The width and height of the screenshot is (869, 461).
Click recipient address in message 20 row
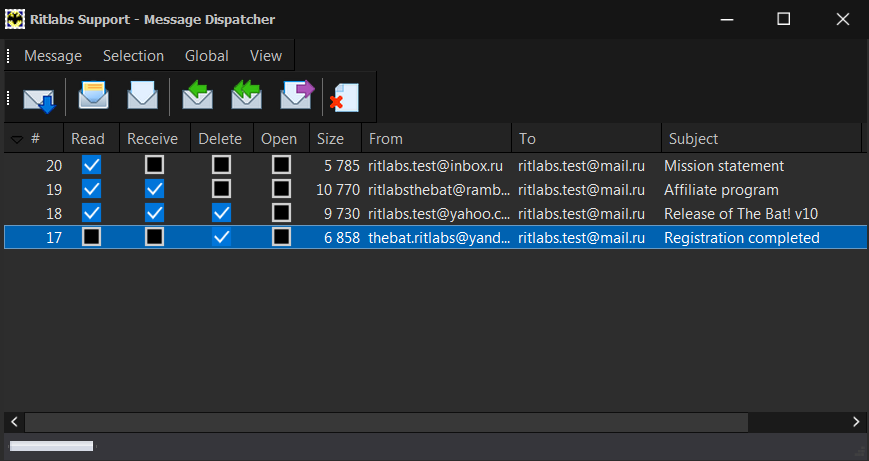(581, 166)
